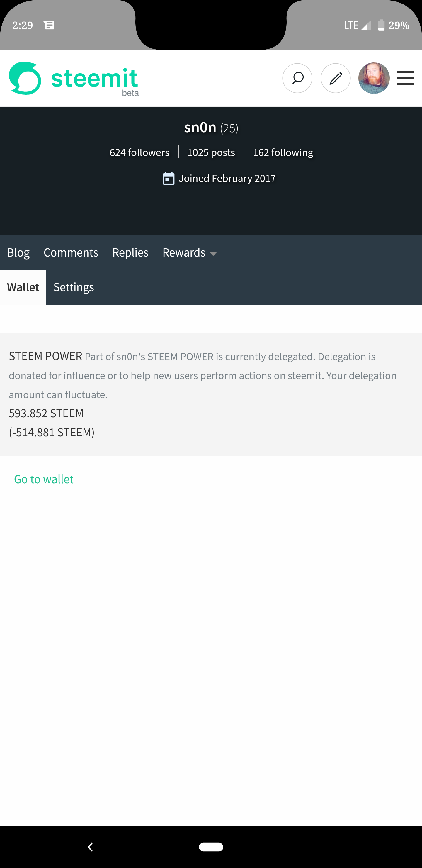422x868 pixels.
Task: Follow the Go to wallet link
Action: [44, 479]
